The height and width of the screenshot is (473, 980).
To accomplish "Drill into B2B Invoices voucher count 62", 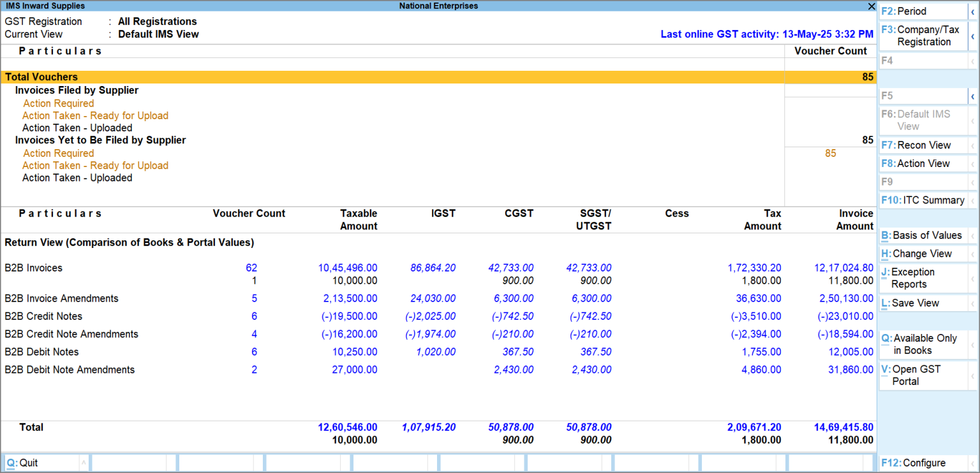I will [x=251, y=268].
